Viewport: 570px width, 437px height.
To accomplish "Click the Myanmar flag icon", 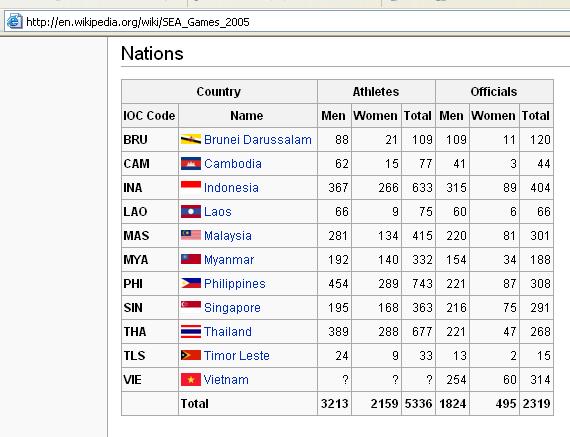I will pos(191,259).
